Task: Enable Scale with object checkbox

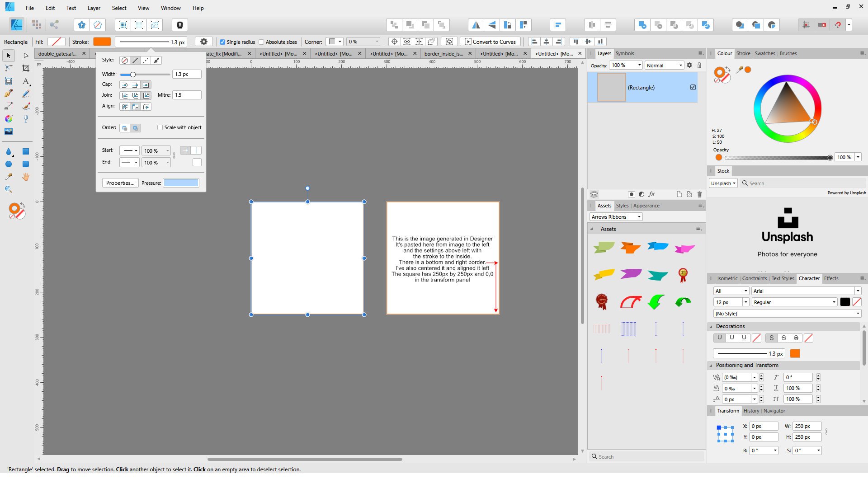Action: tap(160, 127)
